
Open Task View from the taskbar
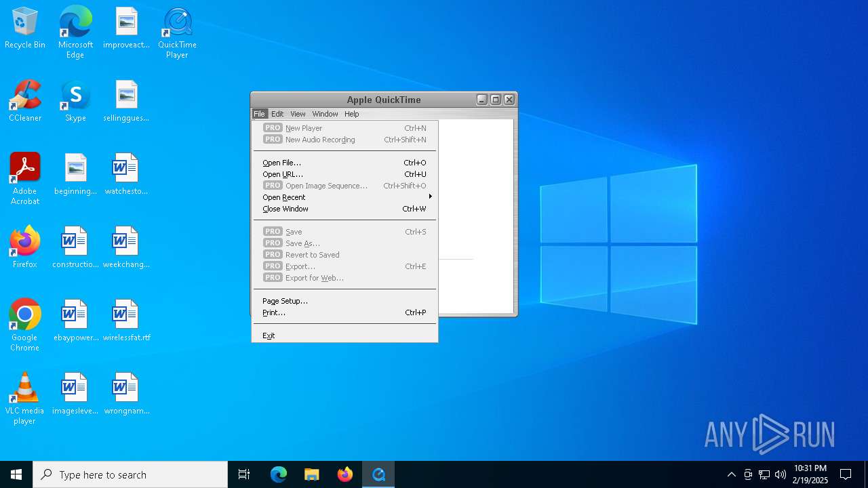point(244,474)
